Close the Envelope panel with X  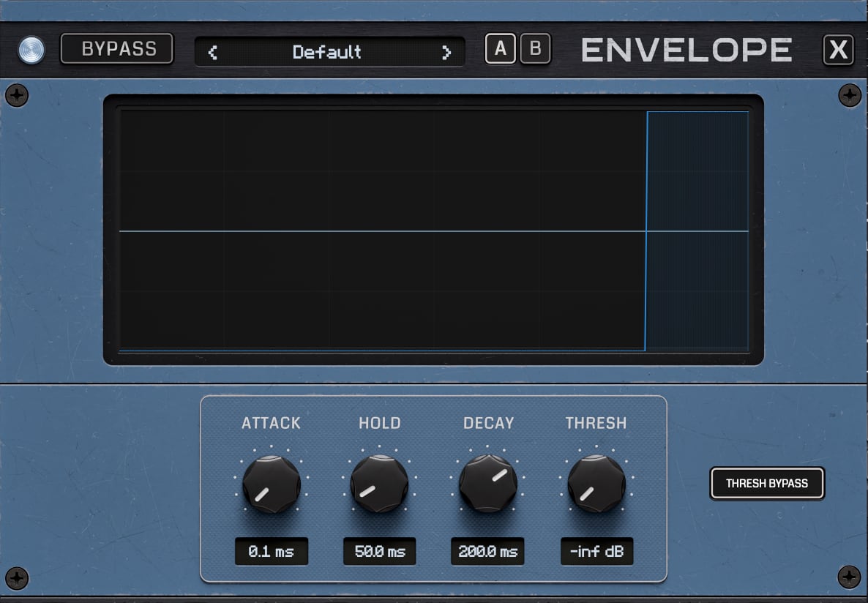[838, 50]
